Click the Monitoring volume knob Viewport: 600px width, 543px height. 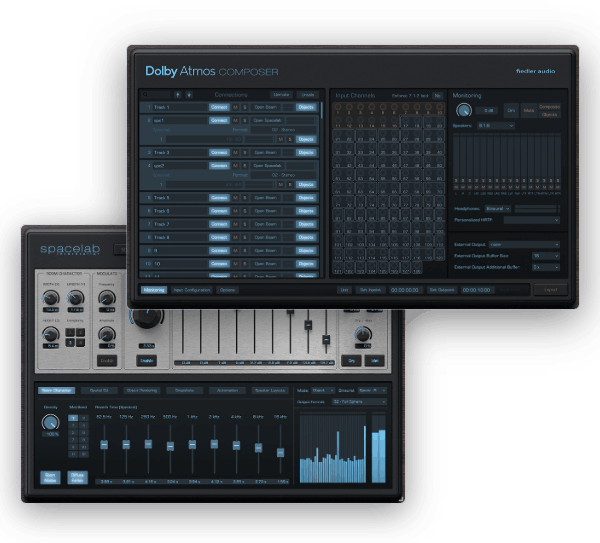(x=464, y=110)
